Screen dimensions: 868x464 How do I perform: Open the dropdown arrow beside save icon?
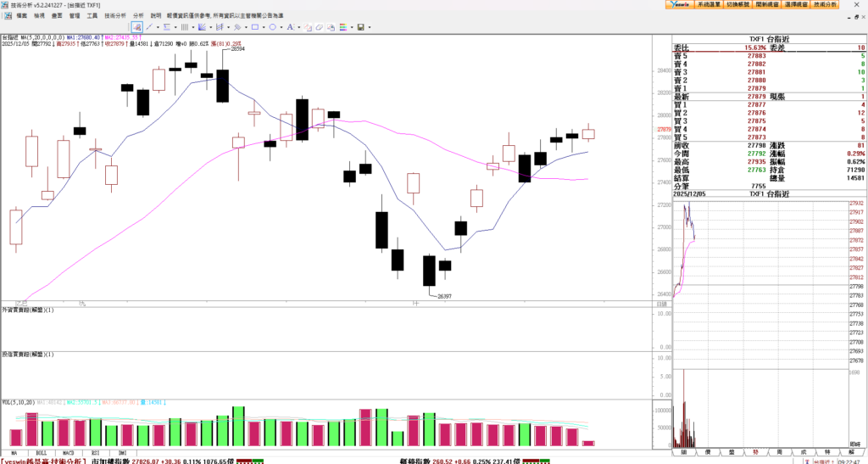point(370,27)
